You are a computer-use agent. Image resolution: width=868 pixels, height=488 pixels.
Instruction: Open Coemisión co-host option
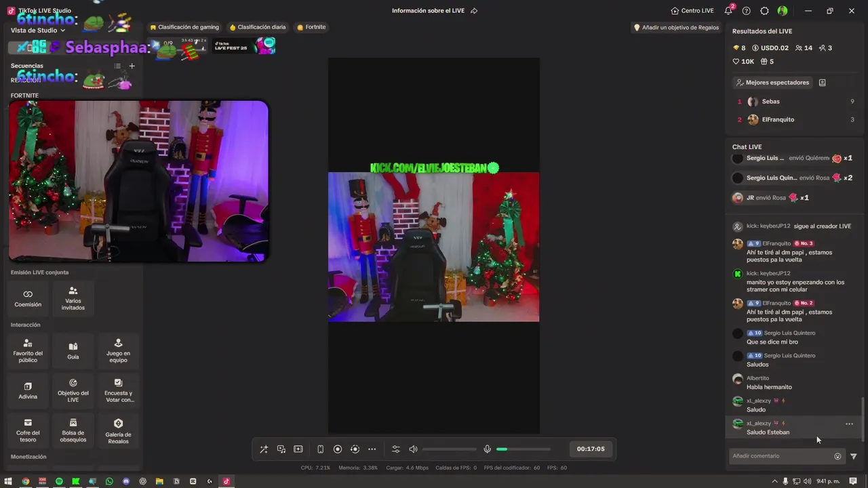pyautogui.click(x=28, y=298)
